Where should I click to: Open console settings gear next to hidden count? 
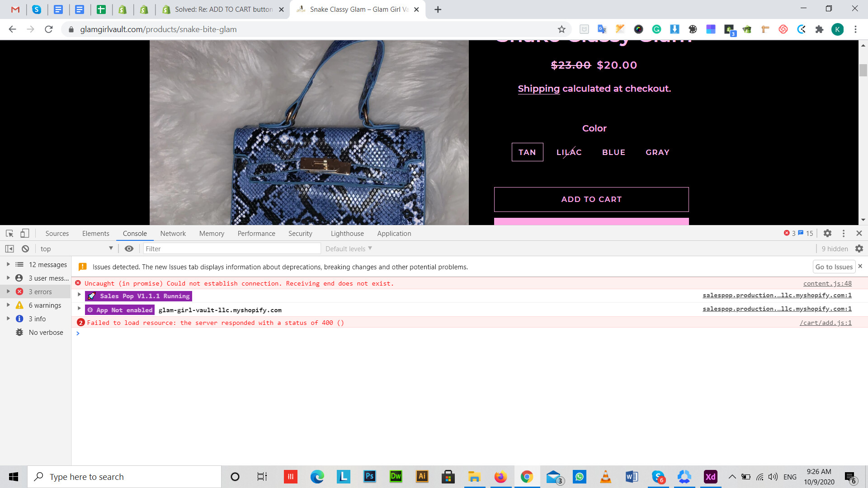[859, 249]
